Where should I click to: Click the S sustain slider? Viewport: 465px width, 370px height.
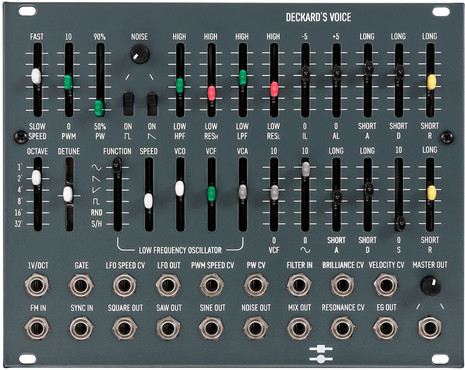(x=400, y=223)
